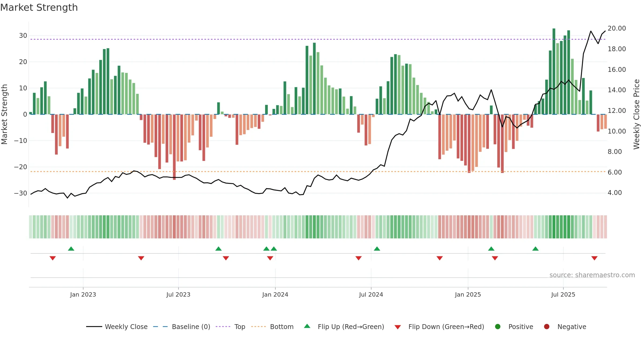Screen dimensions: 644x362
Task: Click the Jan 2023 x-axis label
Action: tap(83, 295)
